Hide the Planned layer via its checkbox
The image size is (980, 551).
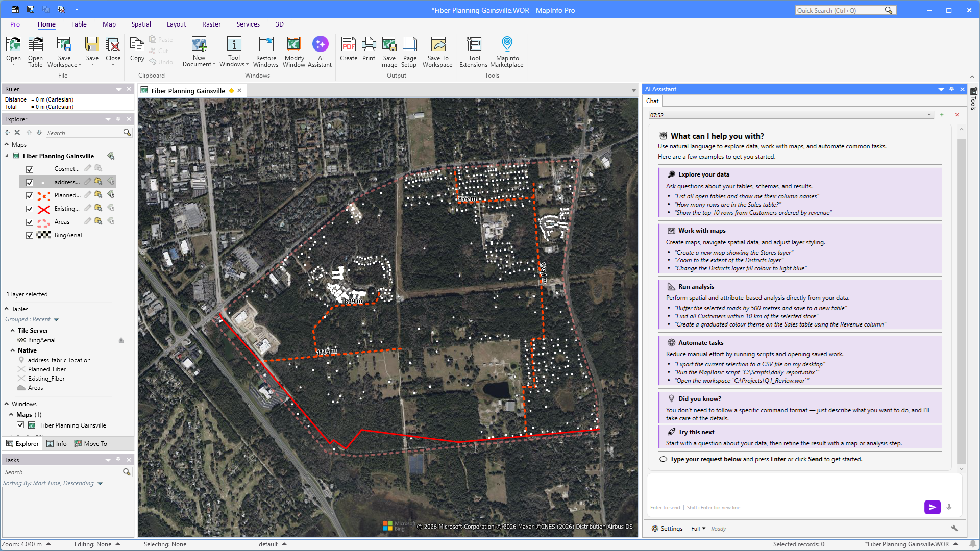coord(30,195)
